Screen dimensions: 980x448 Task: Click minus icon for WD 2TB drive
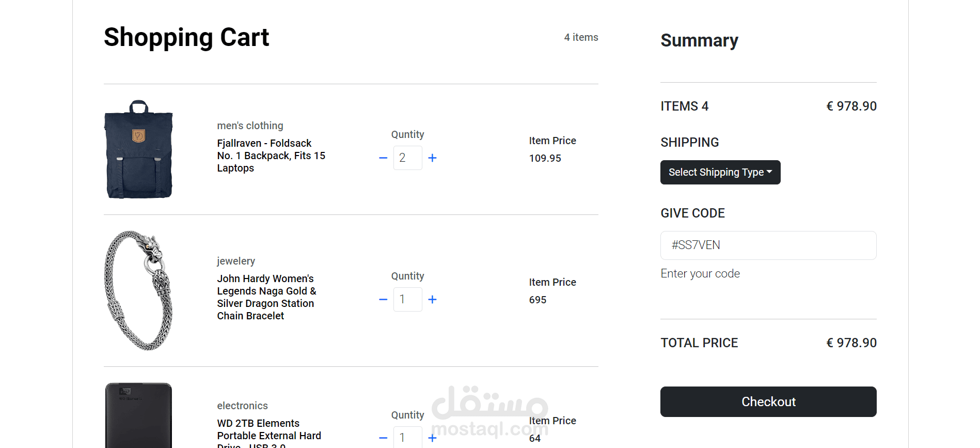point(383,438)
